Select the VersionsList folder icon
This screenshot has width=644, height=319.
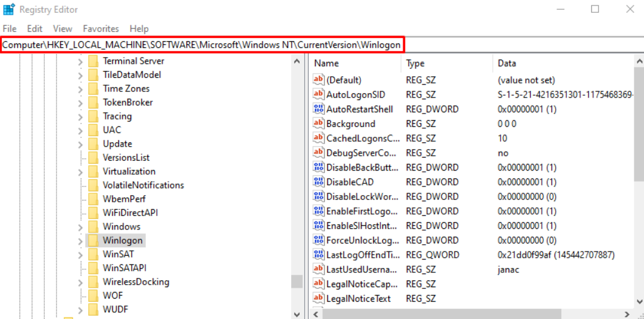(93, 158)
